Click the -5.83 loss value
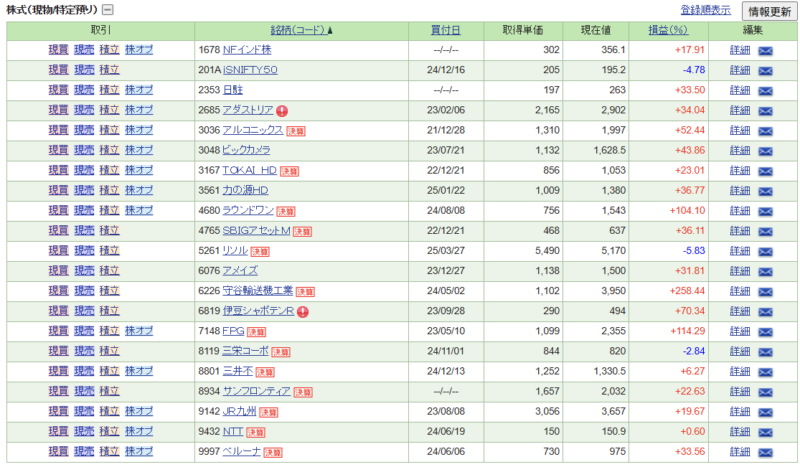 [x=694, y=250]
